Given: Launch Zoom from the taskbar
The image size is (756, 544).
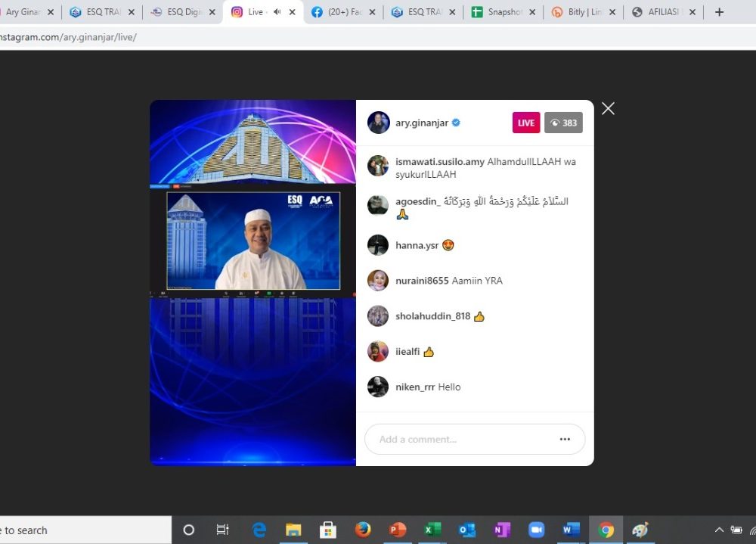Looking at the screenshot, I should click(536, 530).
